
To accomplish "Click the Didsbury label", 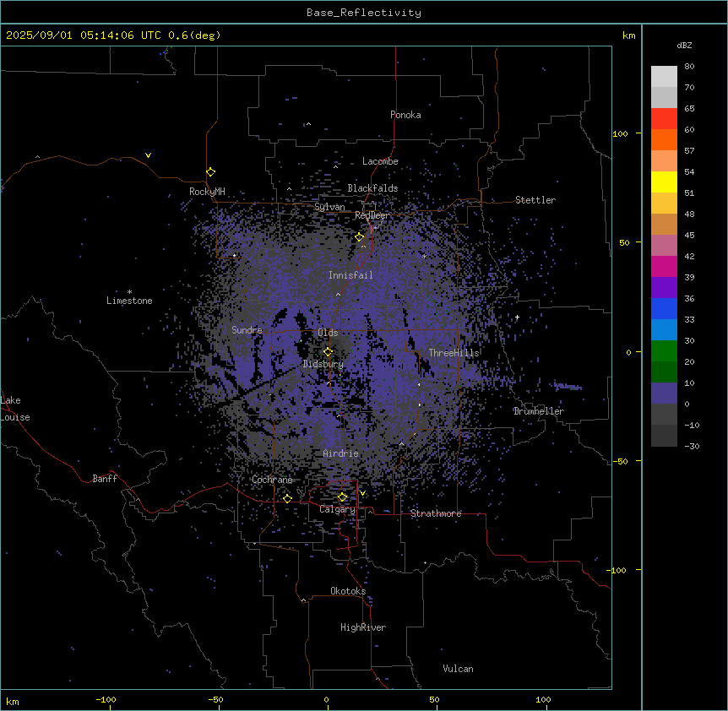I will coord(323,364).
